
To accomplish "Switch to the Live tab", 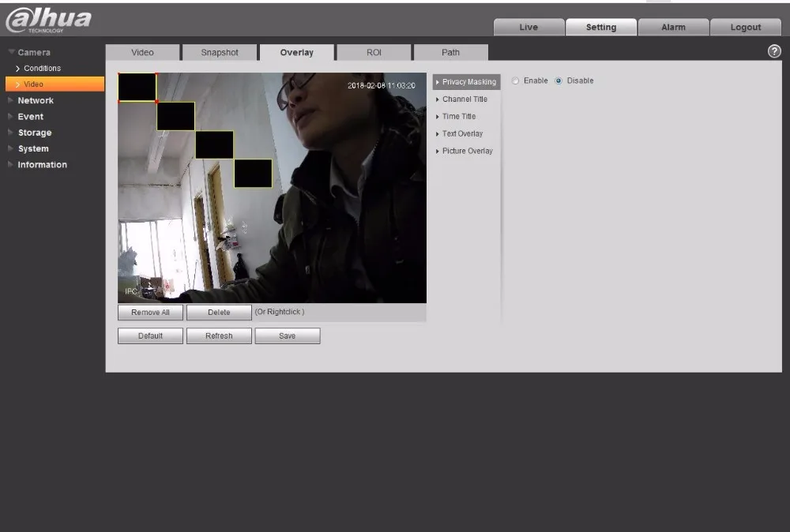I will [x=529, y=27].
